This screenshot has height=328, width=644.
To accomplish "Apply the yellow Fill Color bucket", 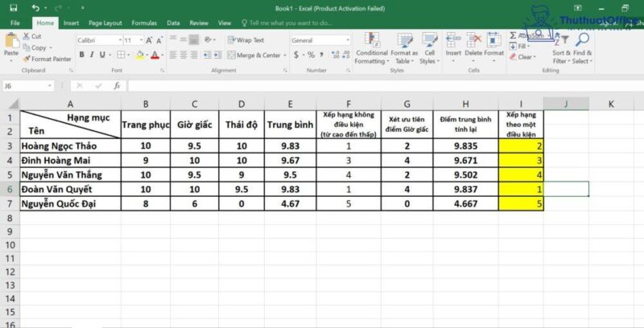I will coord(140,55).
